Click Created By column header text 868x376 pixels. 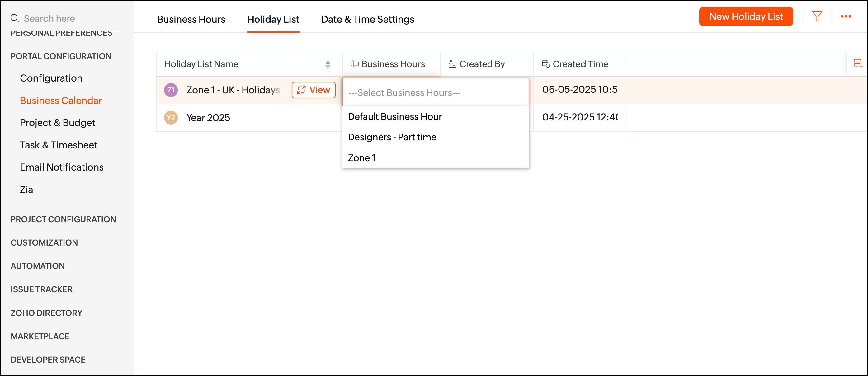pos(482,64)
